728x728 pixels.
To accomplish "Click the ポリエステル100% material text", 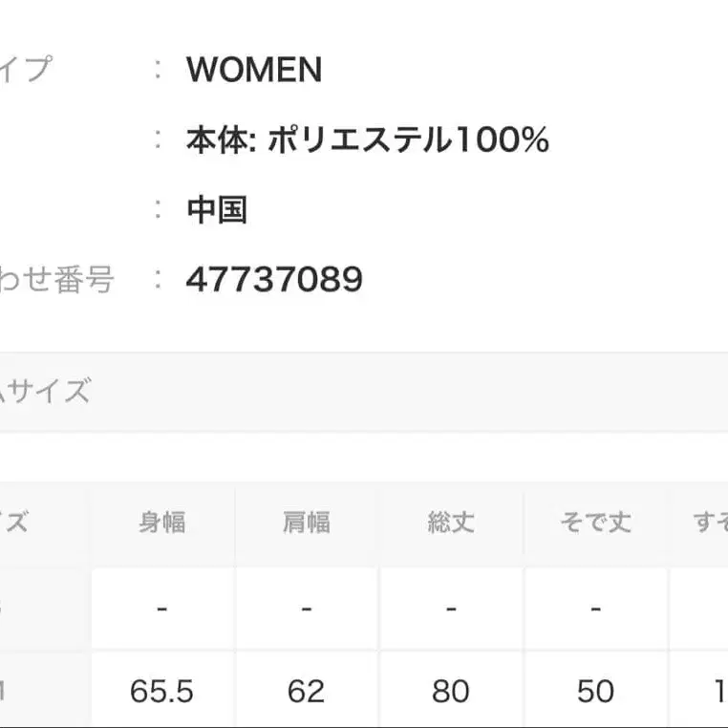I will click(408, 140).
